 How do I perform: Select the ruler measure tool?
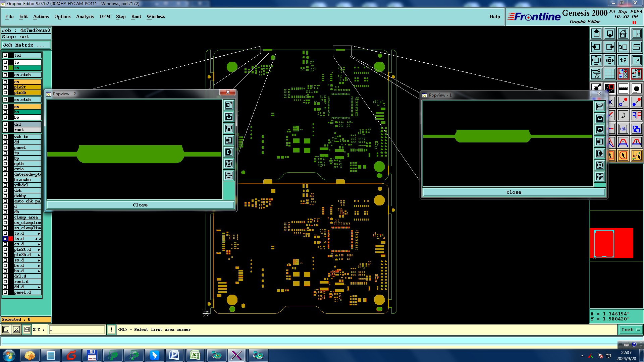point(623,89)
